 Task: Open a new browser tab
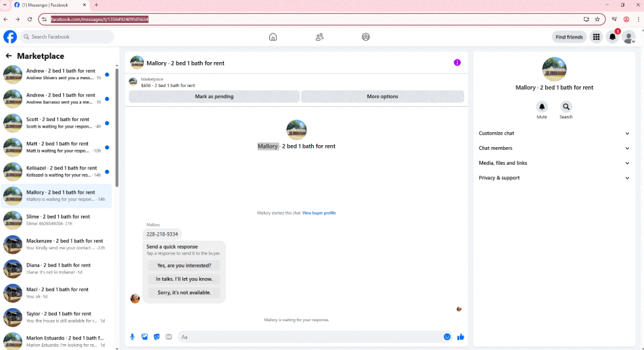pos(96,5)
